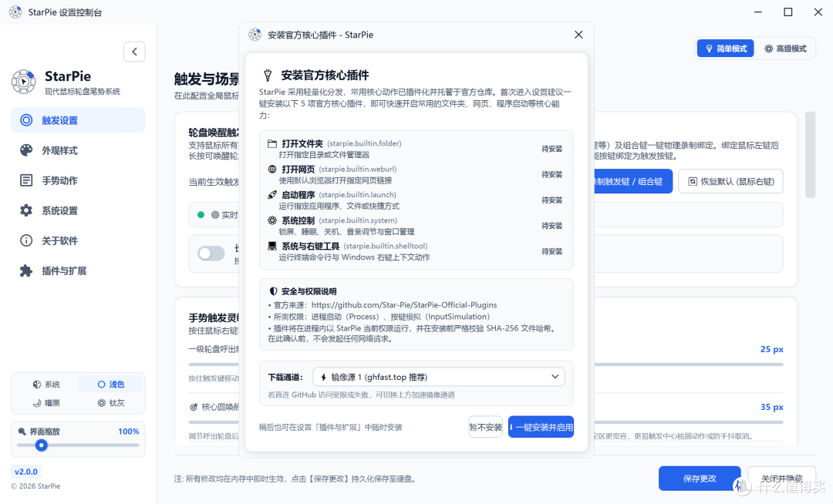Image resolution: width=833 pixels, height=504 pixels.
Task: Open 触发设置 in the sidebar
Action: (78, 120)
